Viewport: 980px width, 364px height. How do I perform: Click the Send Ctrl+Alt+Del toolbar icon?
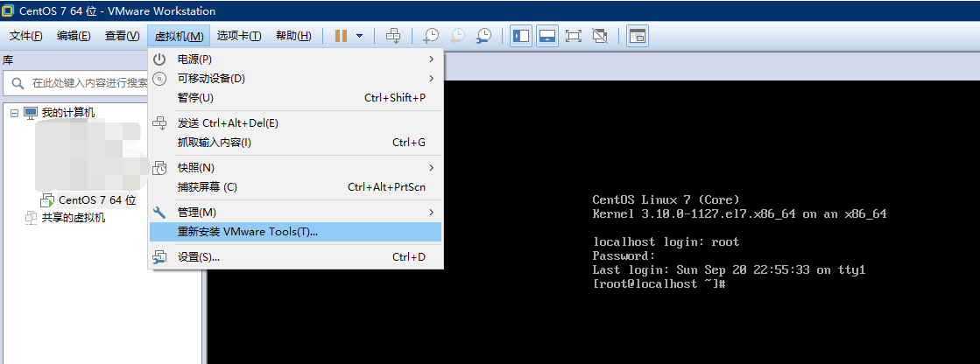pyautogui.click(x=393, y=36)
